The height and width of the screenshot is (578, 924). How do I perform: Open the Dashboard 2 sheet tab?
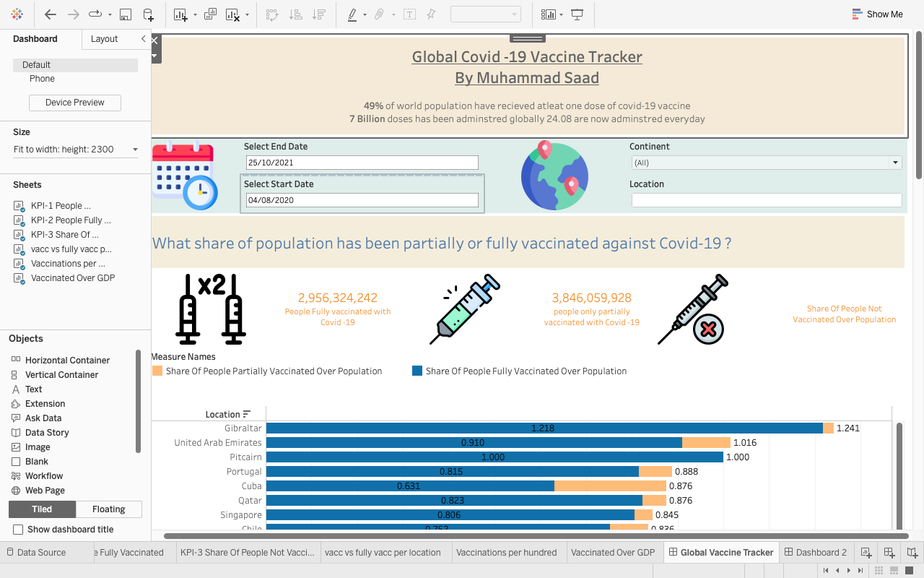(815, 553)
